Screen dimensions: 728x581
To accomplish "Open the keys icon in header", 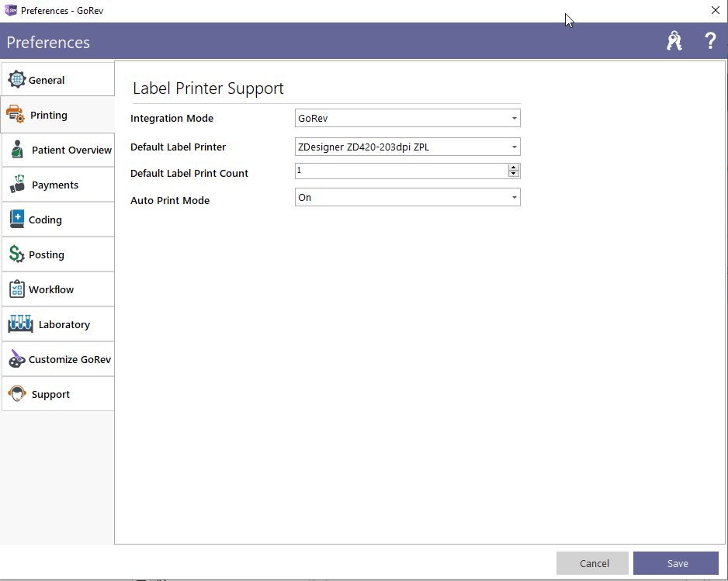I will point(674,41).
